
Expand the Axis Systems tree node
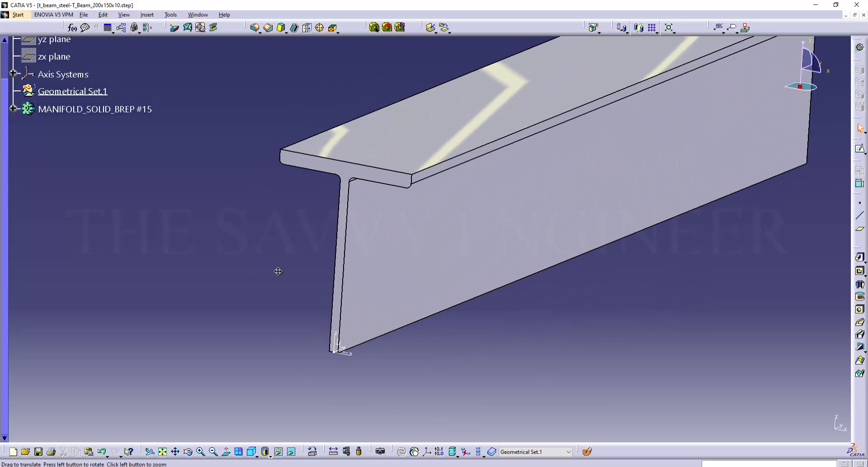(13, 73)
